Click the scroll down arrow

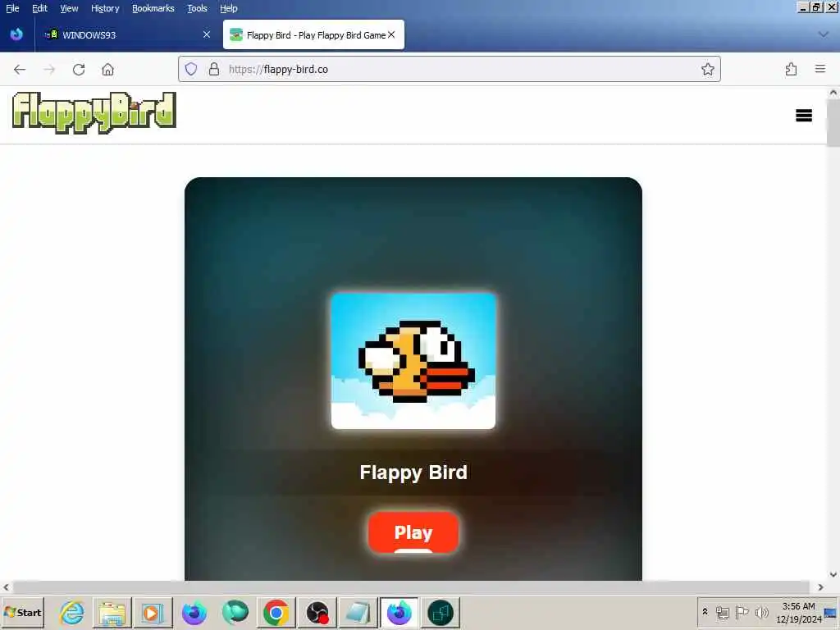(x=833, y=574)
